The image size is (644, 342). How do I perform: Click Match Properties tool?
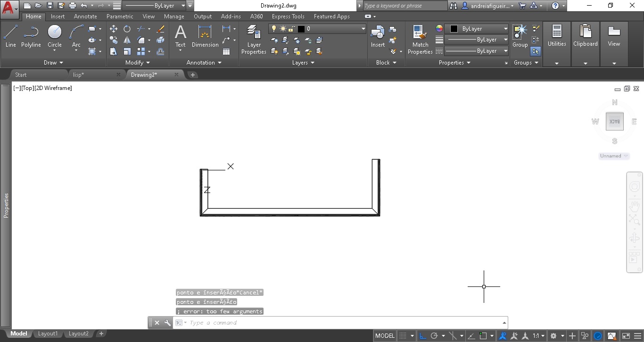[420, 40]
